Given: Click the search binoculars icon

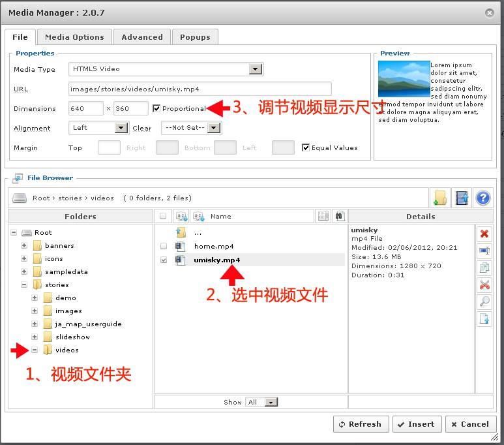Looking at the screenshot, I should [339, 216].
